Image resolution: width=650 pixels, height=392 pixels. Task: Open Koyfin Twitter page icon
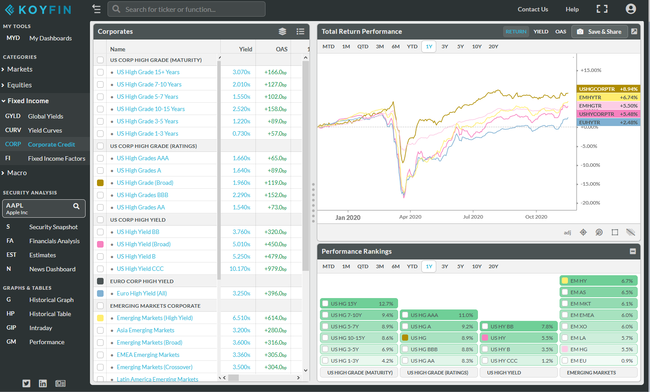(26, 383)
